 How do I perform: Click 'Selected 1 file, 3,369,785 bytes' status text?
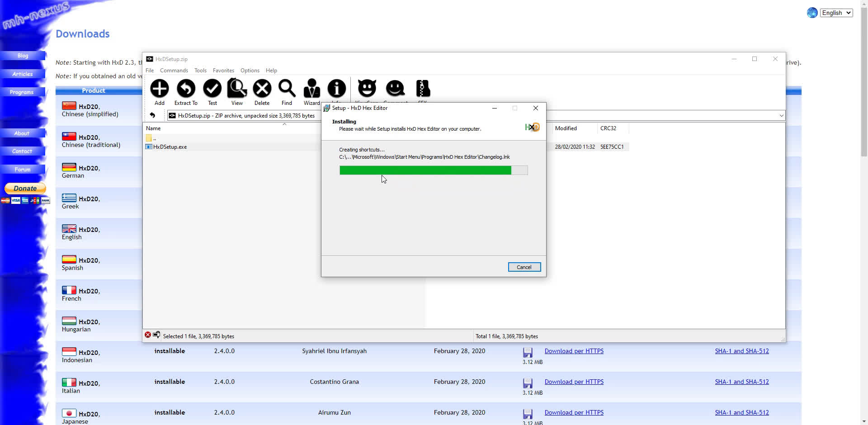[x=198, y=336]
